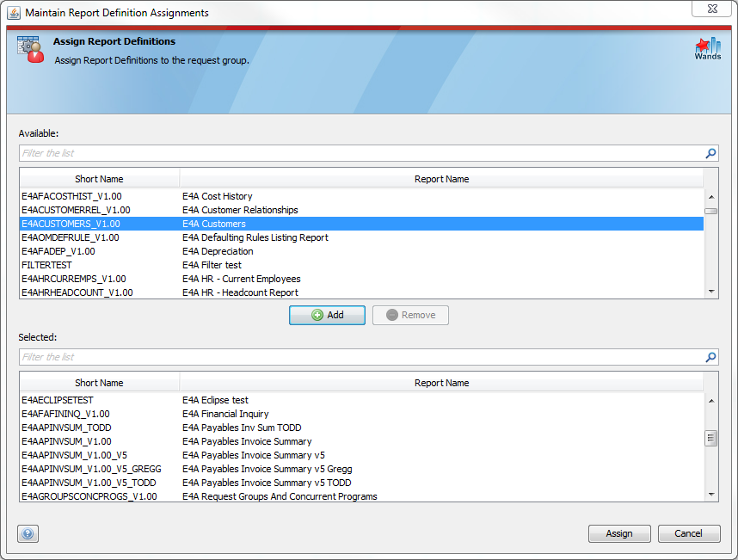Confirm with the Assign button
The width and height of the screenshot is (738, 560).
click(x=619, y=533)
